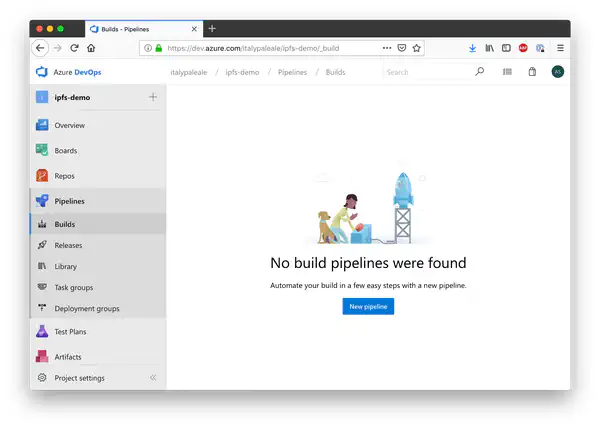Click the Azure DevOps logo icon
The height and width of the screenshot is (429, 600).
(x=42, y=72)
